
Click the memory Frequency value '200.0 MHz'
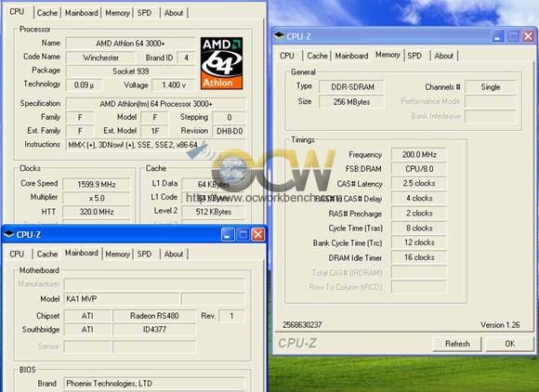419,154
